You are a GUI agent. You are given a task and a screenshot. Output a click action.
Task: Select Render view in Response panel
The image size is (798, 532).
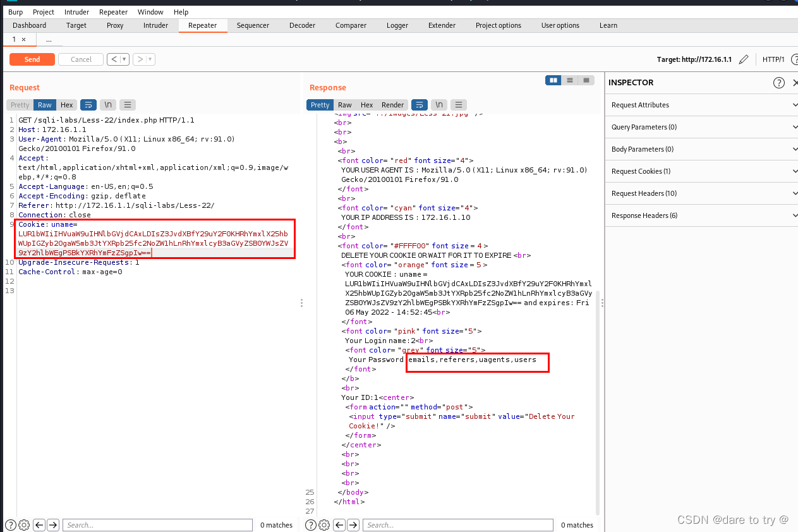392,105
